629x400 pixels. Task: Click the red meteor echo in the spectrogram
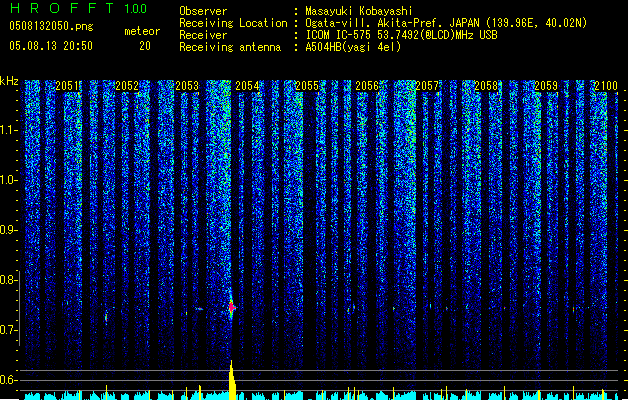click(231, 307)
